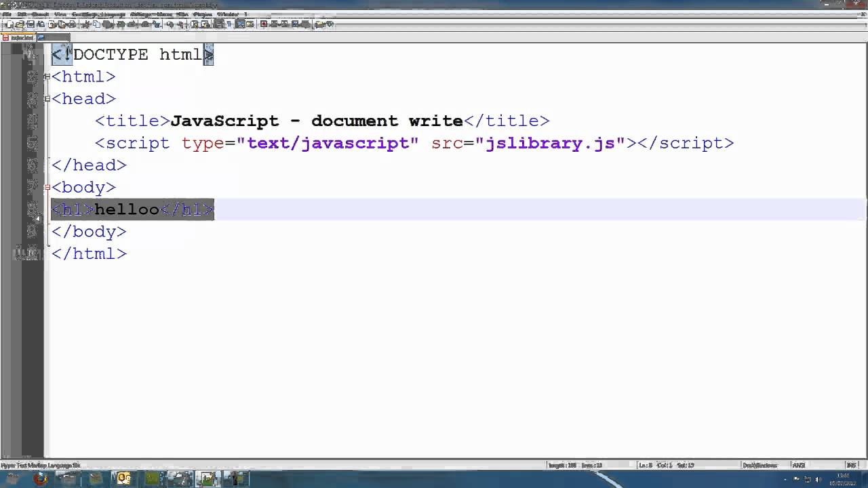Toggle INS mode in status bar
868x488 pixels.
[x=851, y=465]
